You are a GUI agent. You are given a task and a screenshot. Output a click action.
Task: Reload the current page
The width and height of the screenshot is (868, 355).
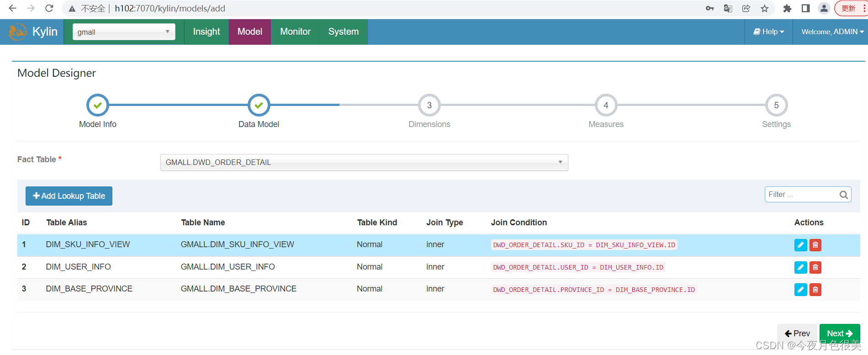pyautogui.click(x=49, y=8)
